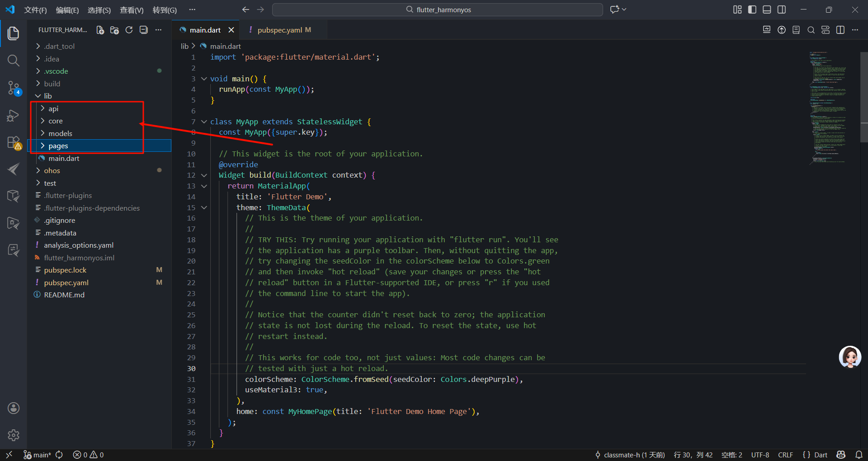Open the Extensions view with warning badge
868x461 pixels.
click(14, 142)
